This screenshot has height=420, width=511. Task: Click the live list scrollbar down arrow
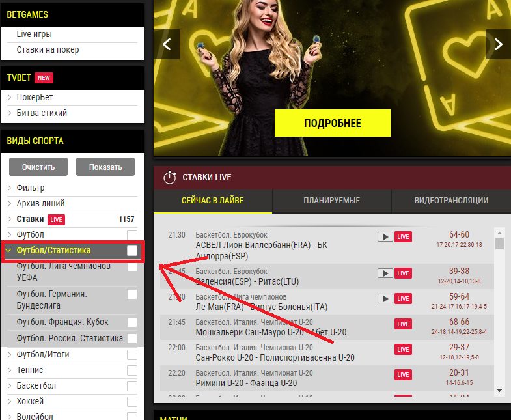tap(499, 391)
